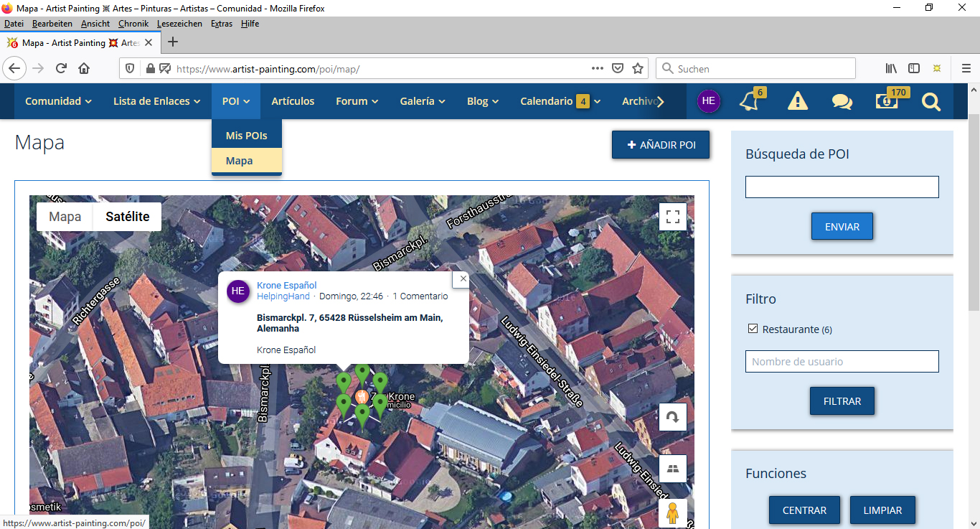
Task: Click the map tilt button
Action: click(x=672, y=469)
